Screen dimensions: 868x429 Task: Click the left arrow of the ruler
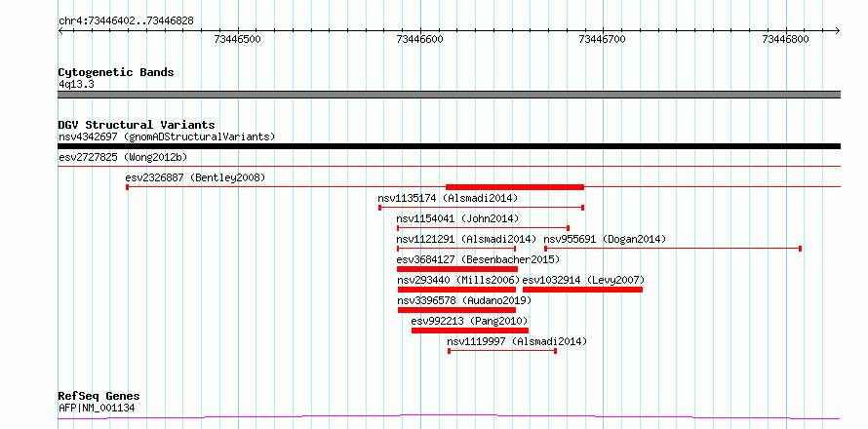[x=60, y=30]
